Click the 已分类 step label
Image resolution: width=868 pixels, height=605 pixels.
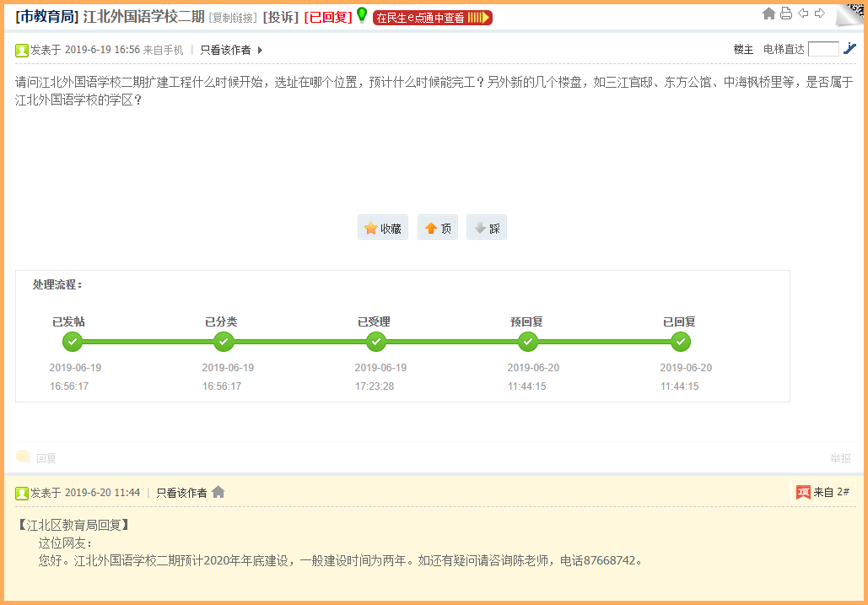[221, 321]
